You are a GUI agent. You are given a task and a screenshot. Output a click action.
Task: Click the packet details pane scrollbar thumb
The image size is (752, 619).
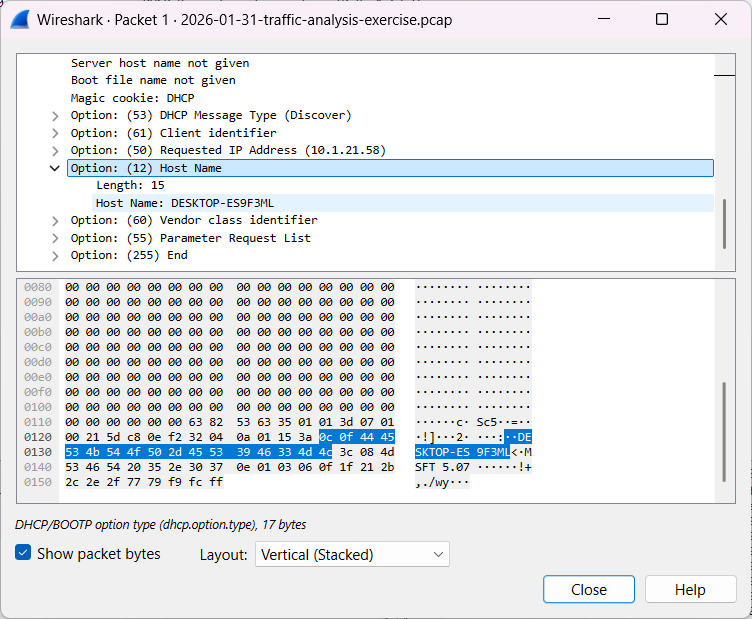pyautogui.click(x=724, y=224)
